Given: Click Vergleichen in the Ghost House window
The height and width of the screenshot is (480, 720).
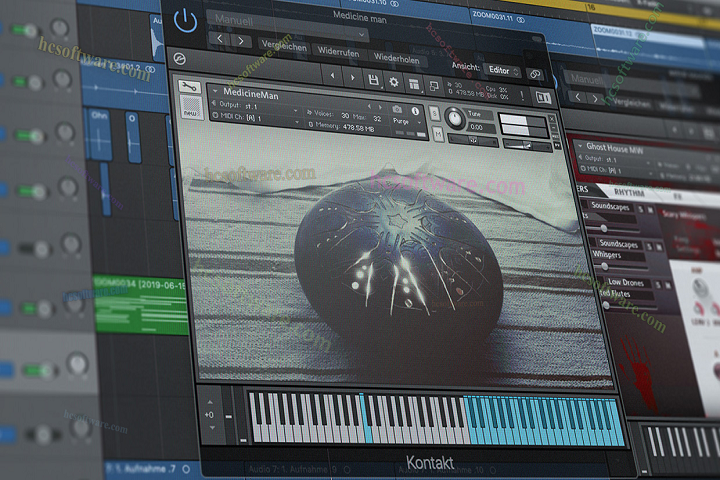Looking at the screenshot, I should click(630, 103).
